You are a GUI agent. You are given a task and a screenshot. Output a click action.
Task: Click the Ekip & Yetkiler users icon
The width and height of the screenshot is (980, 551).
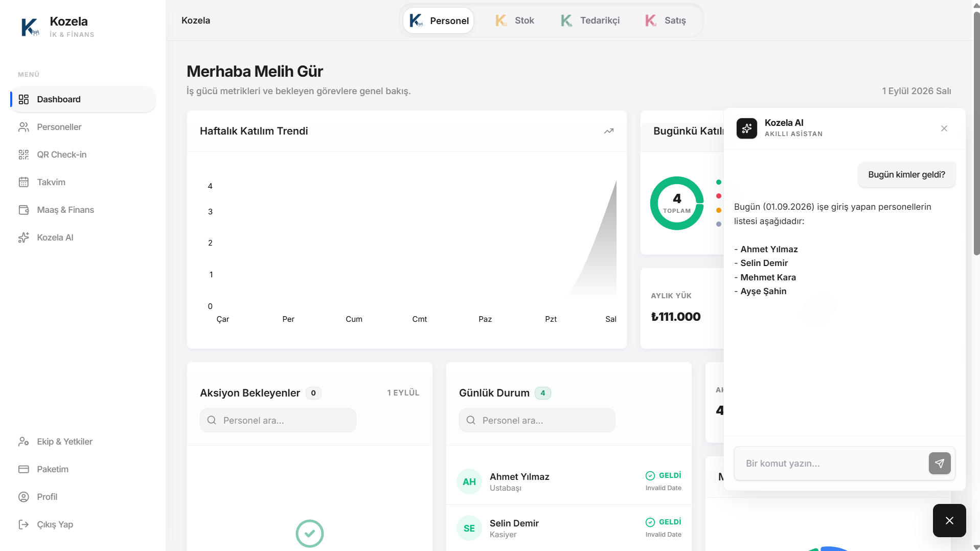click(24, 442)
